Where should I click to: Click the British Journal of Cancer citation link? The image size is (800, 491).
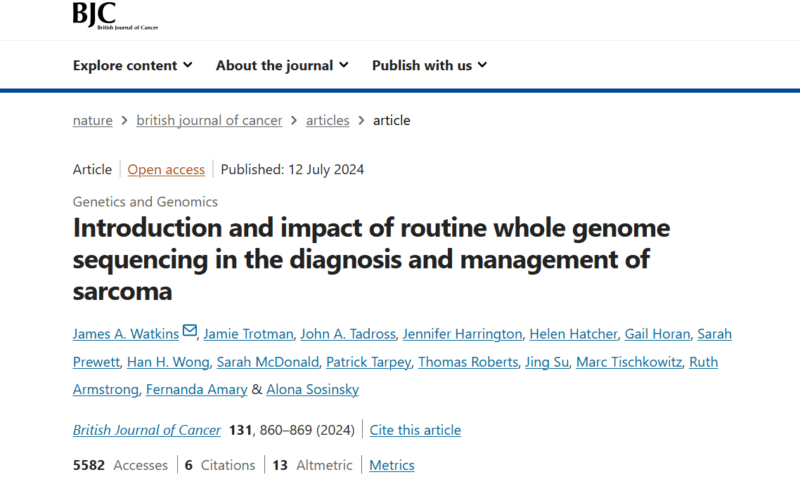point(146,430)
